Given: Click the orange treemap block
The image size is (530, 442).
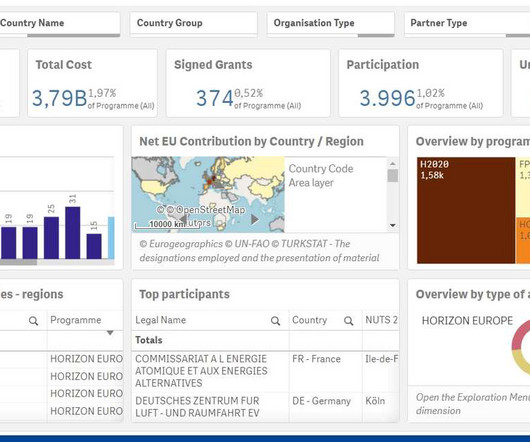Looking at the screenshot, I should [523, 241].
